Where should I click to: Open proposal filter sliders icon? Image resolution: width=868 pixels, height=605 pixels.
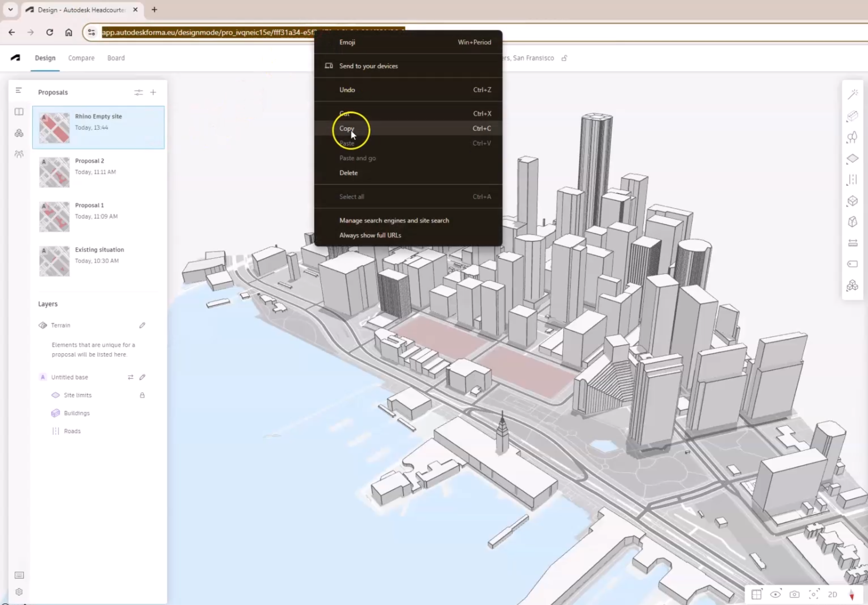pos(138,93)
